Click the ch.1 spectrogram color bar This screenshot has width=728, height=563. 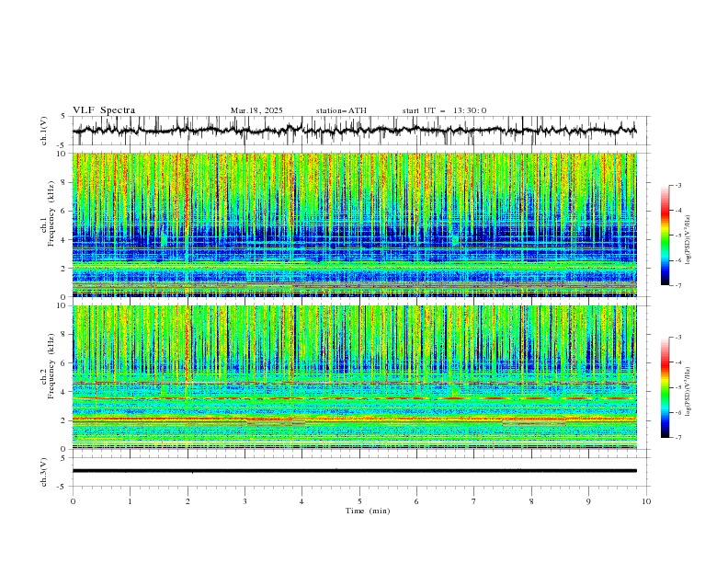point(665,236)
